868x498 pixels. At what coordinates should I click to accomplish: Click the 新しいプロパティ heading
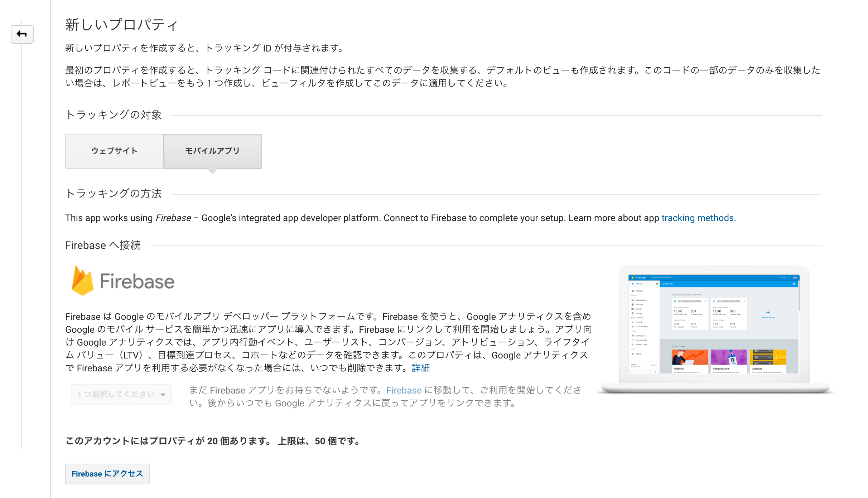click(121, 25)
